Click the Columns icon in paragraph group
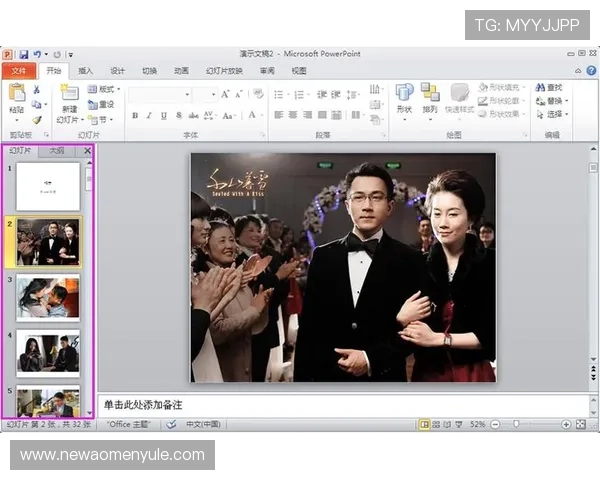This screenshot has height=480, width=600. point(356,115)
